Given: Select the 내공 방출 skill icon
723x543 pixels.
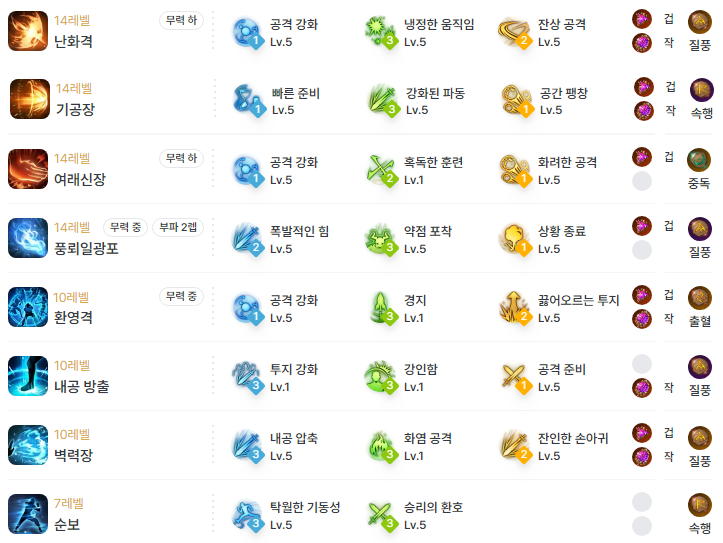Looking at the screenshot, I should click(28, 376).
